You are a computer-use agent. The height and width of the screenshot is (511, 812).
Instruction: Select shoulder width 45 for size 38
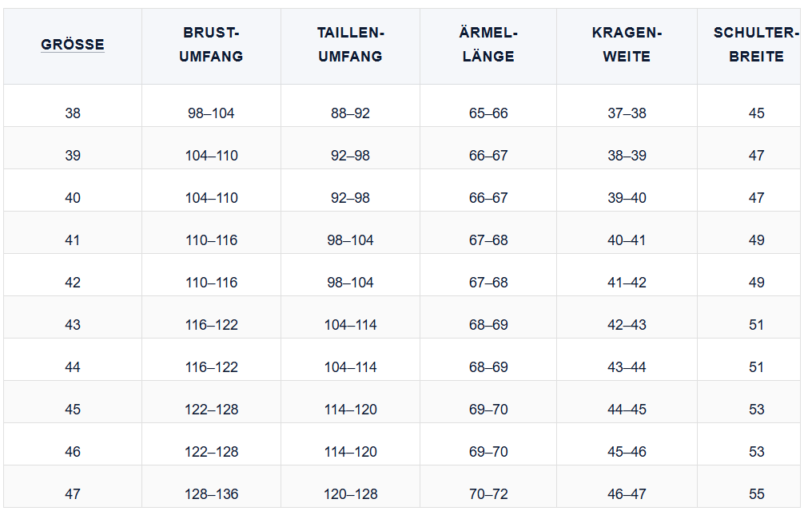pos(756,113)
